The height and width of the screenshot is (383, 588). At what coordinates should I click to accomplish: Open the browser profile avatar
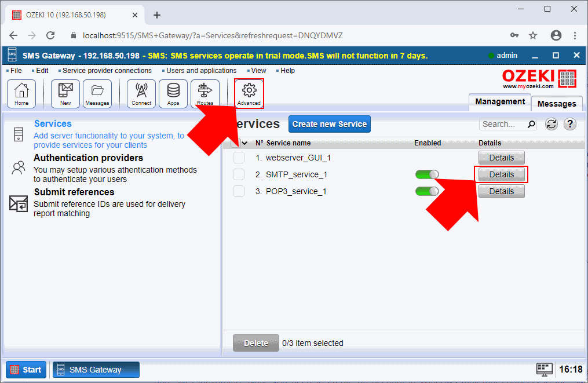(x=556, y=36)
